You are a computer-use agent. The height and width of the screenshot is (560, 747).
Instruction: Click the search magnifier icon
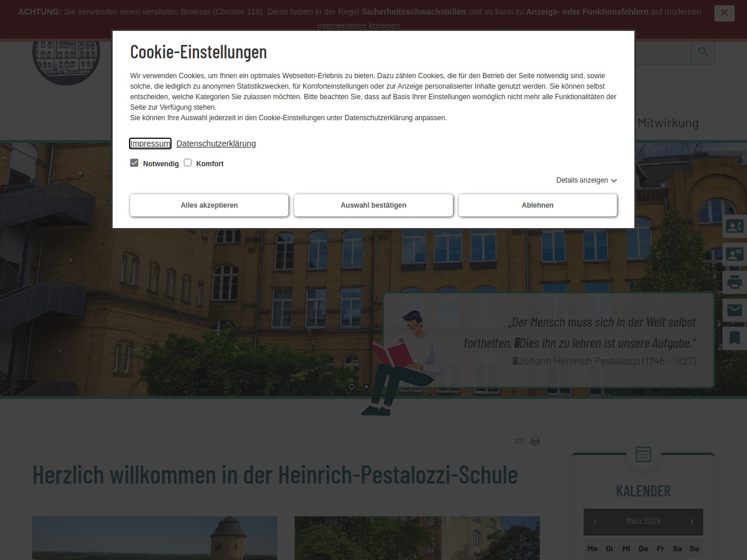[703, 52]
